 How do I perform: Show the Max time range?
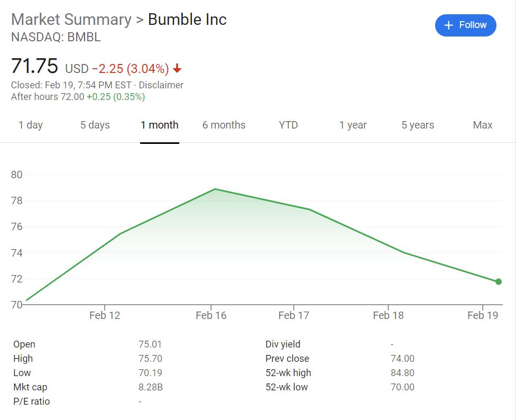pyautogui.click(x=483, y=125)
